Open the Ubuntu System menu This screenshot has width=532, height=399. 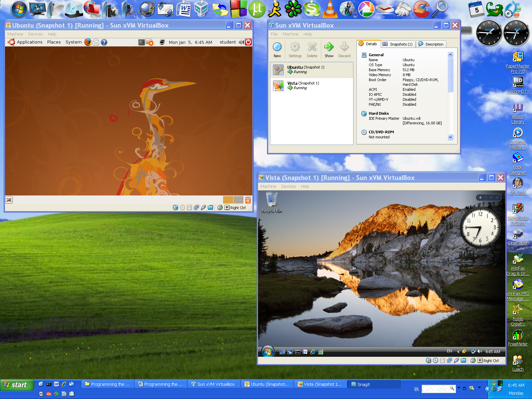pos(73,42)
